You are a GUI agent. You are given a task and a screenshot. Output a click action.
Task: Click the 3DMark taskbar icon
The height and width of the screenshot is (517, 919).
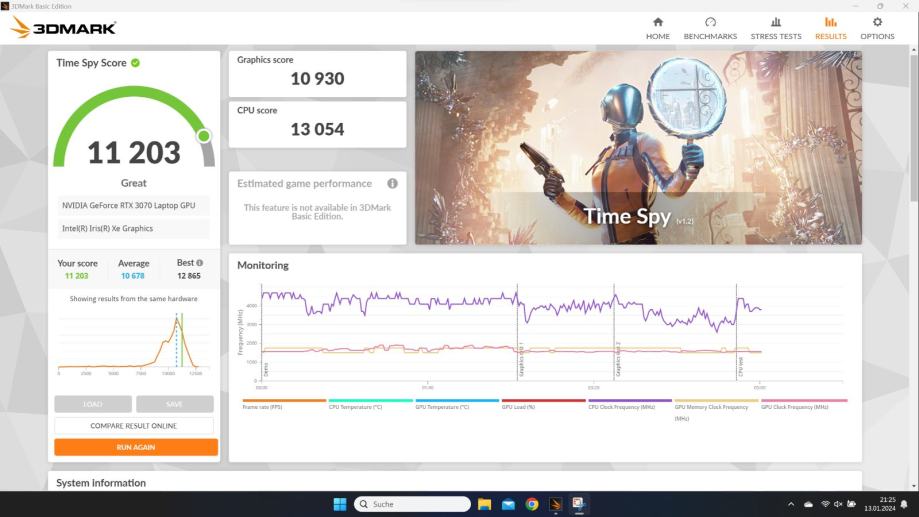tap(556, 504)
